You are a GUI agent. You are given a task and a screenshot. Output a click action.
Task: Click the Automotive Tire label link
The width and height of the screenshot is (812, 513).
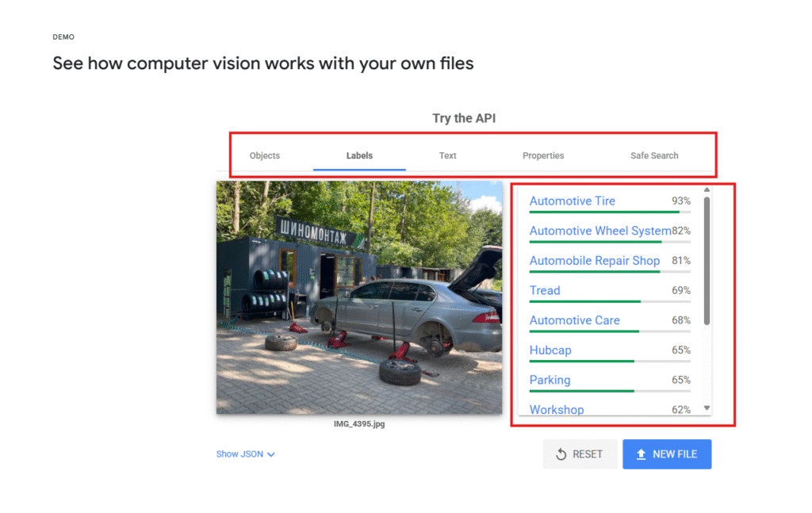573,201
